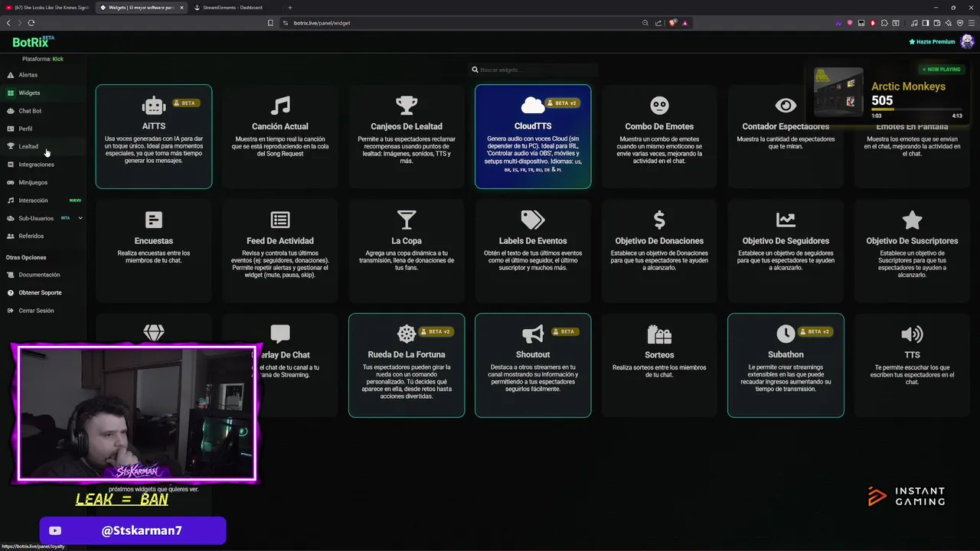
Task: Click the browser back arrow
Action: pyautogui.click(x=8, y=23)
